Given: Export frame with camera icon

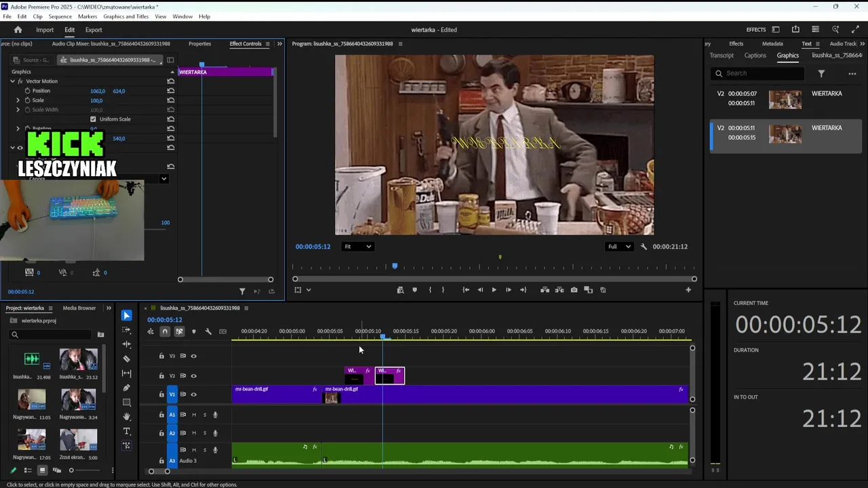Looking at the screenshot, I should click(x=574, y=290).
